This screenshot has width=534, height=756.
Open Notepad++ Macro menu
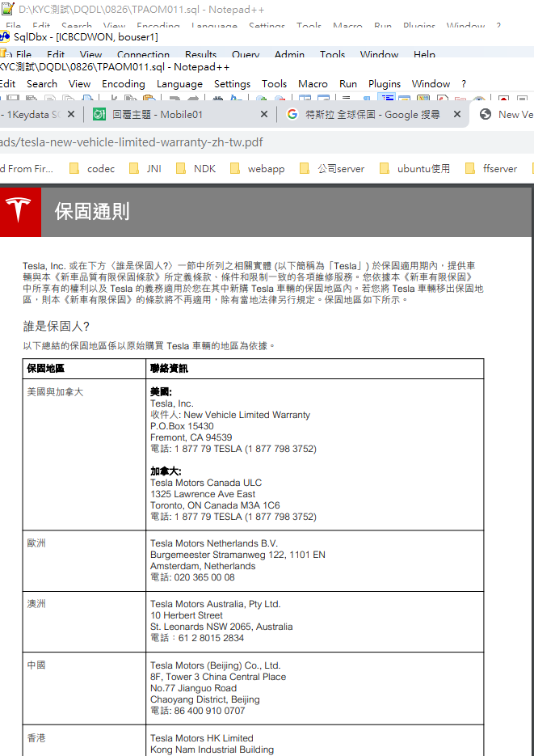click(x=313, y=84)
